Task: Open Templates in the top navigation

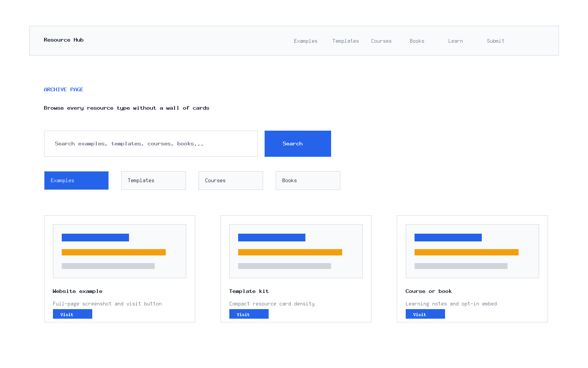Action: [x=345, y=41]
